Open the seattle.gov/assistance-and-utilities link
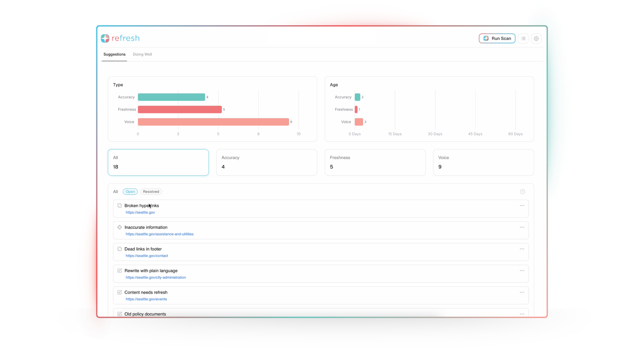This screenshot has width=644, height=362. tap(159, 234)
